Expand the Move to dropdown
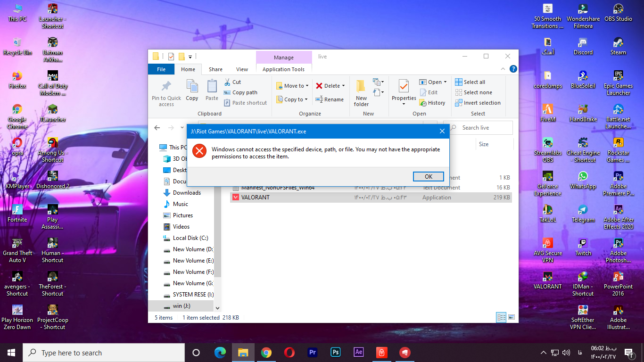This screenshot has width=644, height=362. point(307,86)
